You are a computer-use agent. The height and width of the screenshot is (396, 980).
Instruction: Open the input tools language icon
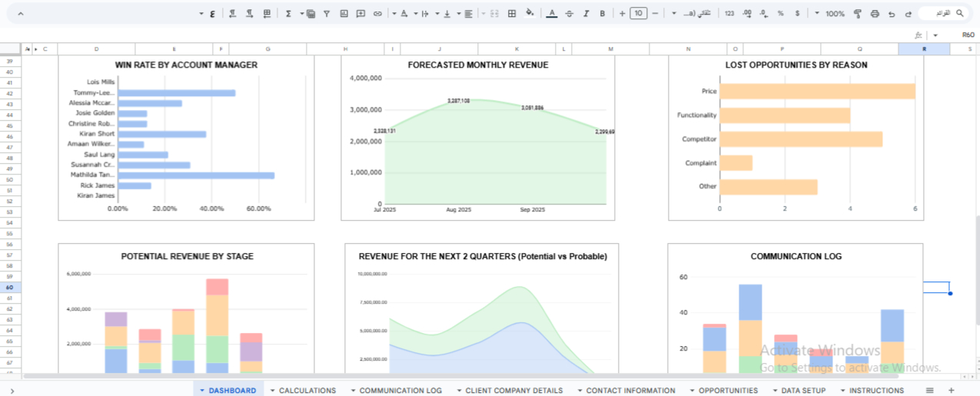212,14
